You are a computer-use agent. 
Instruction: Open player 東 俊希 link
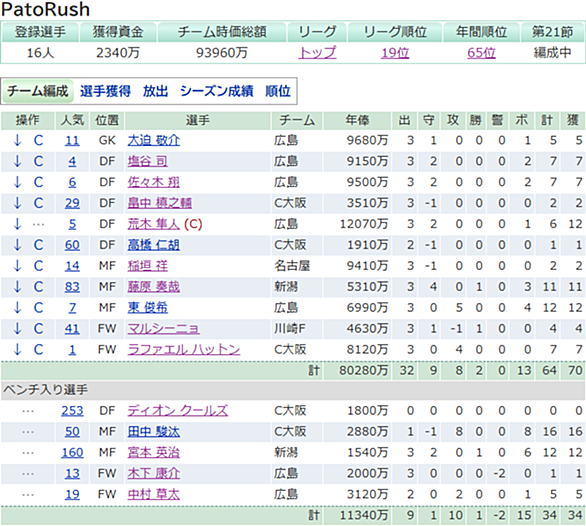148,308
